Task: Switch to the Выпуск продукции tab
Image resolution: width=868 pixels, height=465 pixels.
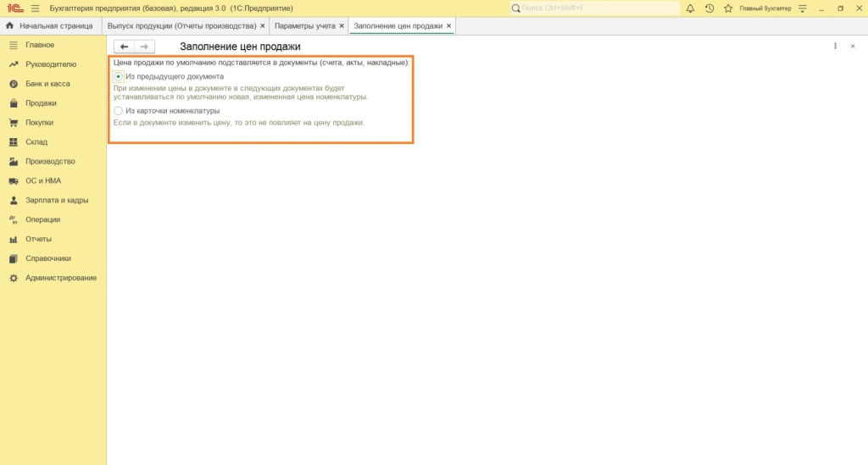Action: [181, 26]
